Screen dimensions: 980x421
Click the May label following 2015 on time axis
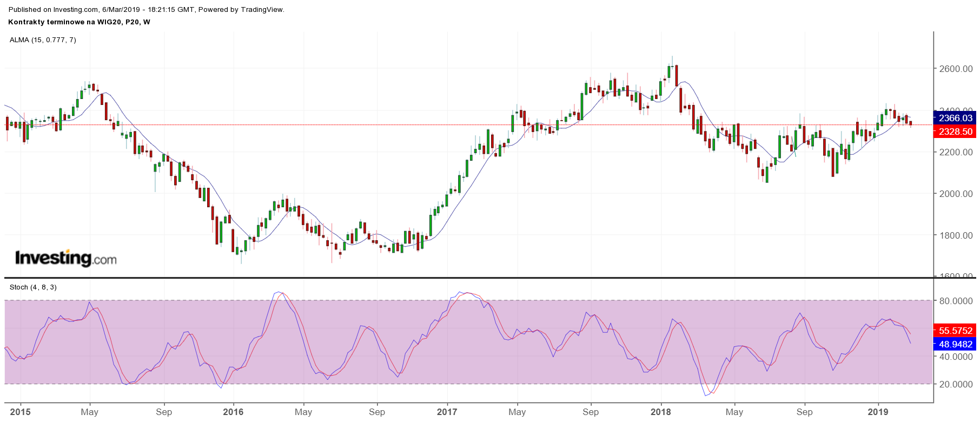click(x=90, y=412)
